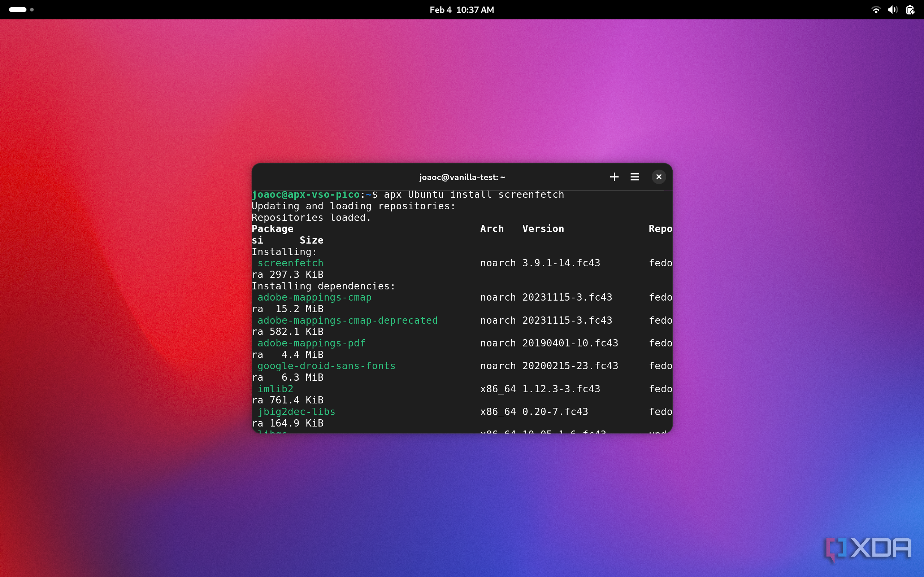Click the imlib2 package name
Screen dimensions: 924x577
[276, 389]
